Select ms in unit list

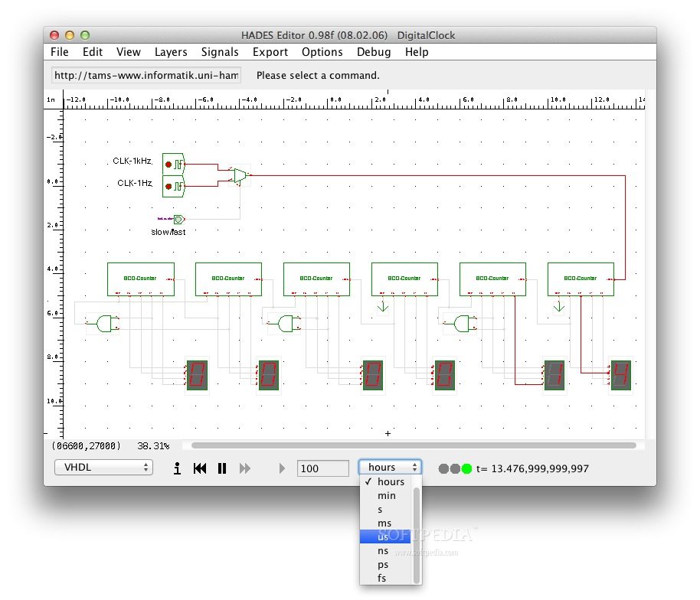[386, 523]
